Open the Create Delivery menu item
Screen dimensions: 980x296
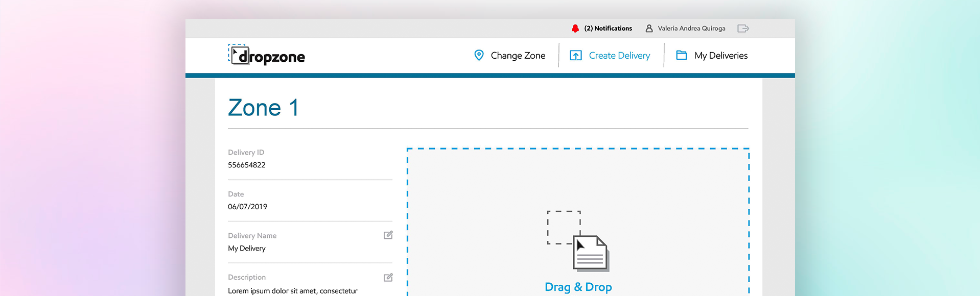tap(619, 56)
